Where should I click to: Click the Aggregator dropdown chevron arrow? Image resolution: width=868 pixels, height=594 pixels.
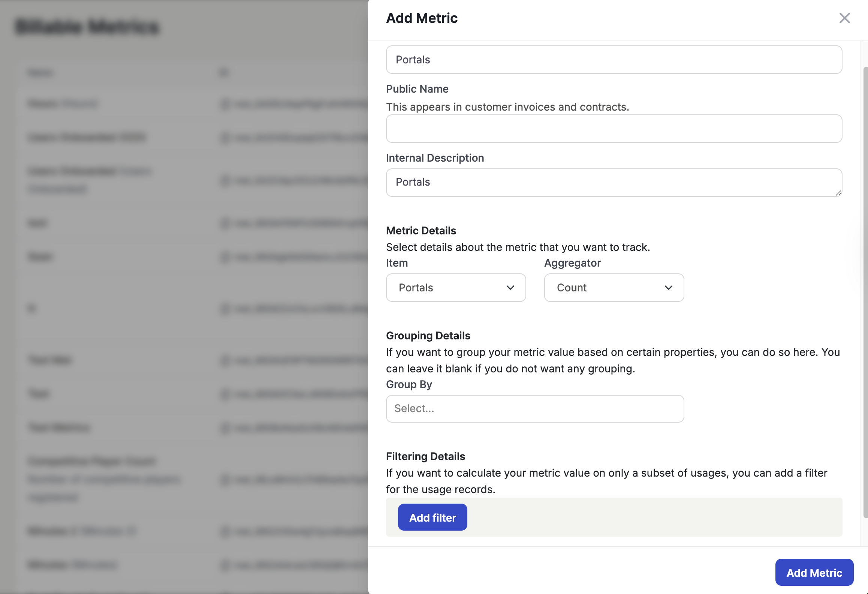pyautogui.click(x=668, y=288)
